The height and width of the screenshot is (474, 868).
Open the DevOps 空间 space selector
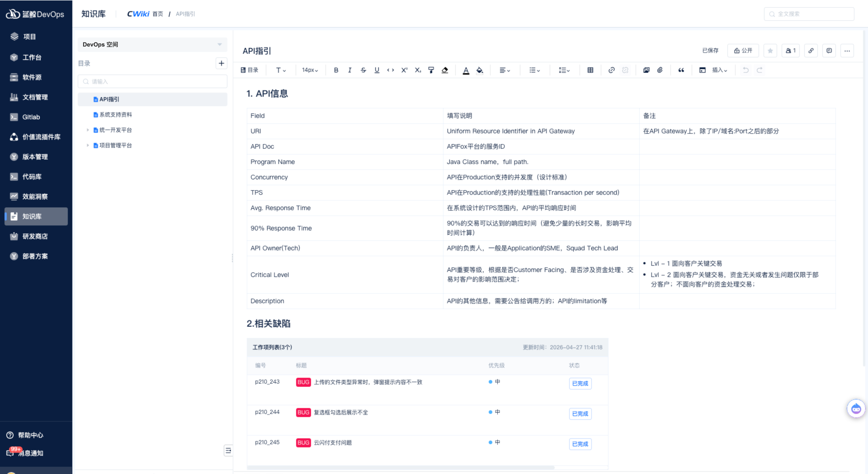coord(152,45)
